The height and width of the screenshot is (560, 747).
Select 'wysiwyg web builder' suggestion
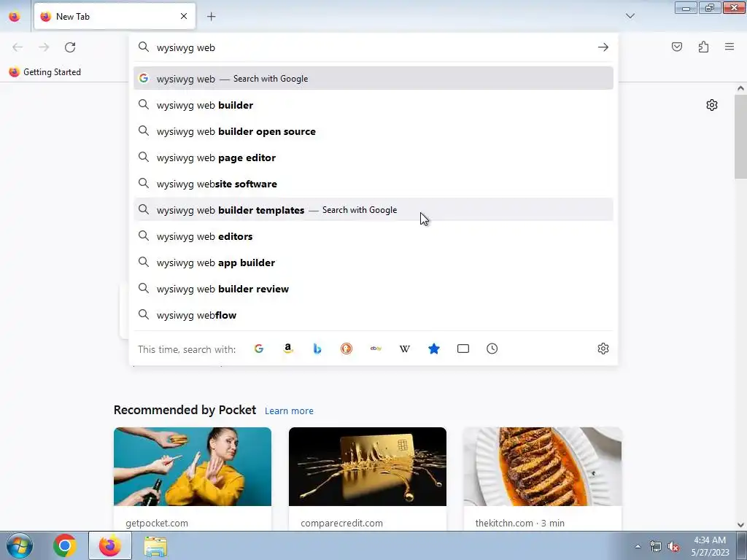click(373, 105)
